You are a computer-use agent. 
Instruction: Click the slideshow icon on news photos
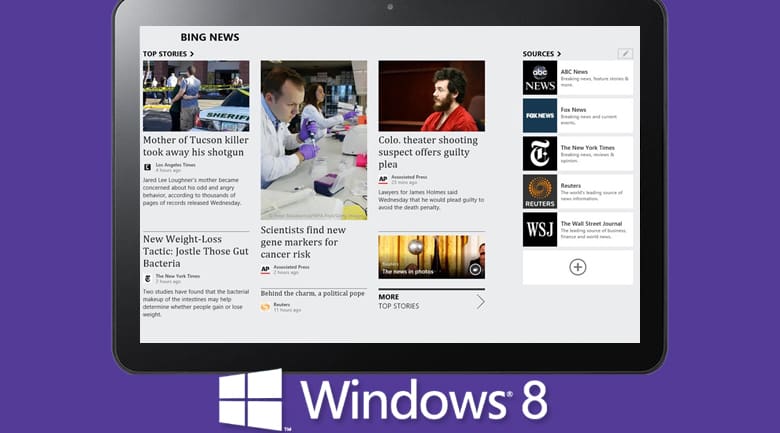475,269
